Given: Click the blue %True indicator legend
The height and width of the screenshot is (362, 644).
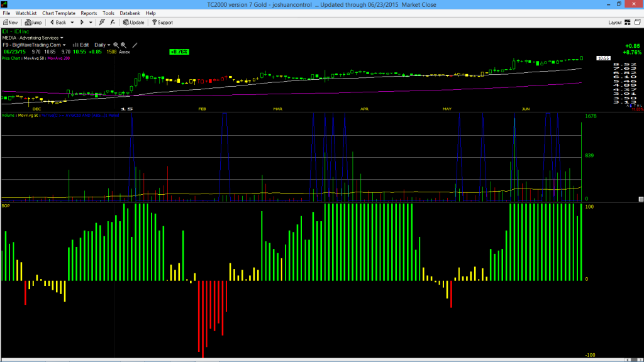Looking at the screenshot, I should tap(80, 116).
